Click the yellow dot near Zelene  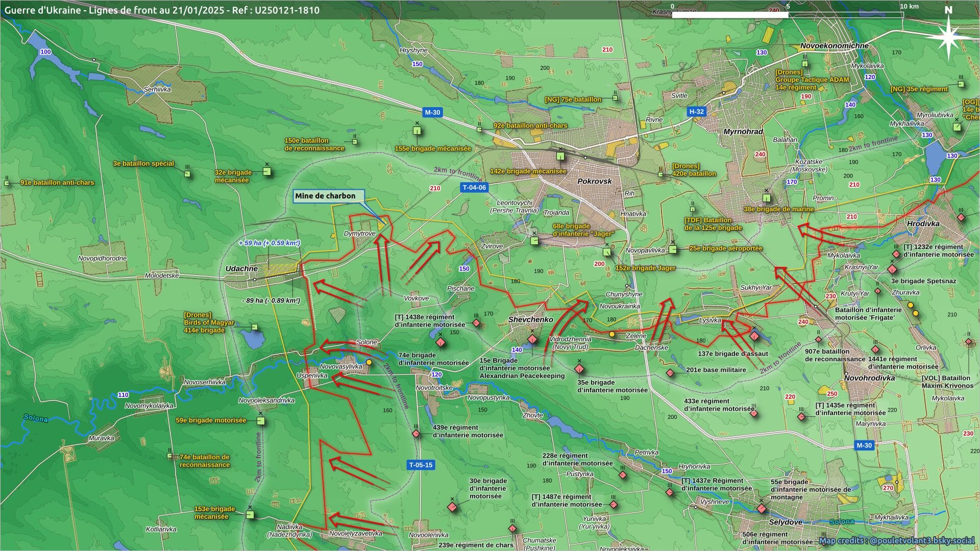[611, 334]
